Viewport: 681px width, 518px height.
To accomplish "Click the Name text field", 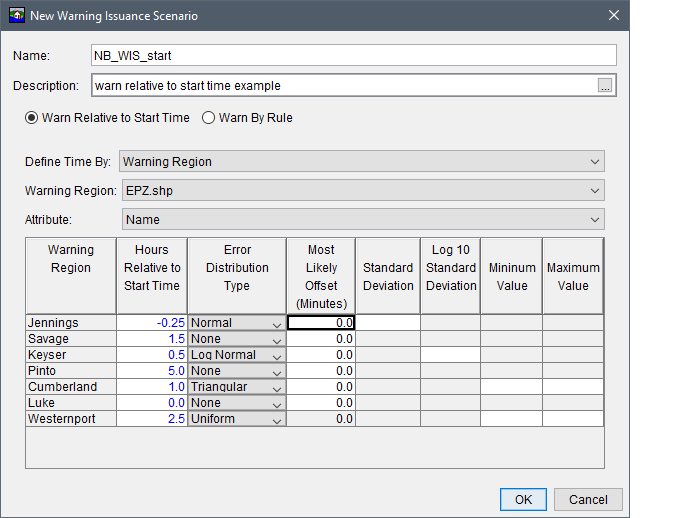I will pos(353,56).
